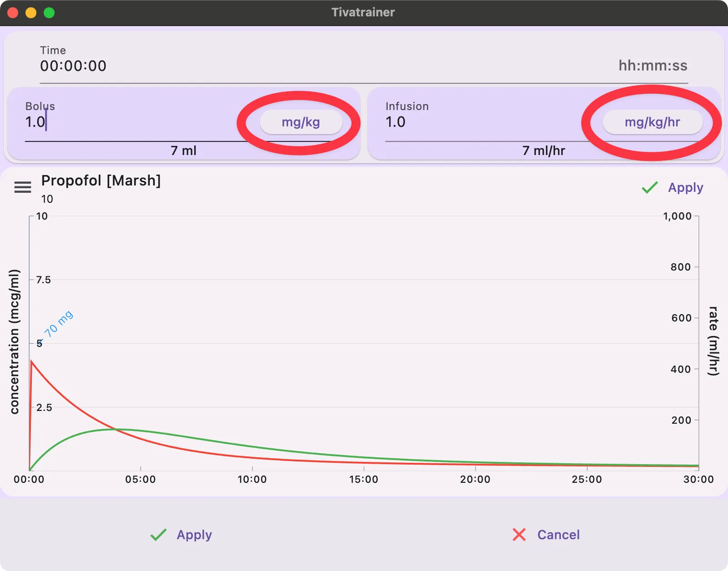Image resolution: width=728 pixels, height=571 pixels.
Task: Maximize the window with the green button
Action: pyautogui.click(x=49, y=13)
